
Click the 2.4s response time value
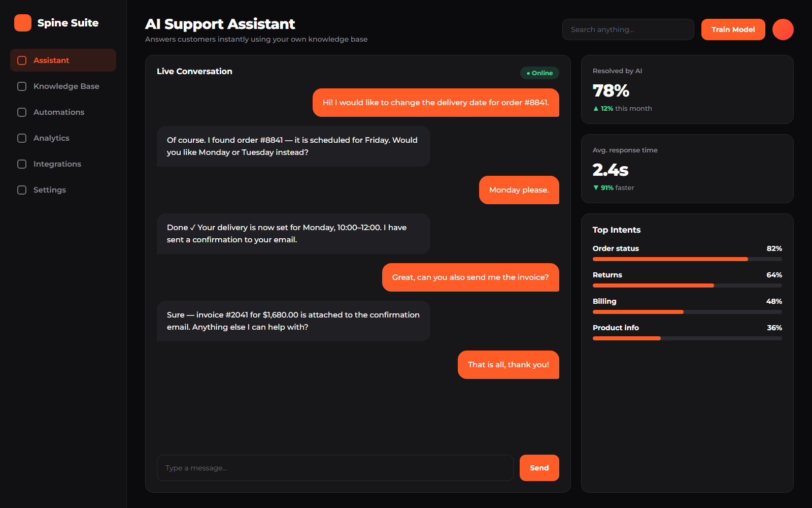(611, 170)
